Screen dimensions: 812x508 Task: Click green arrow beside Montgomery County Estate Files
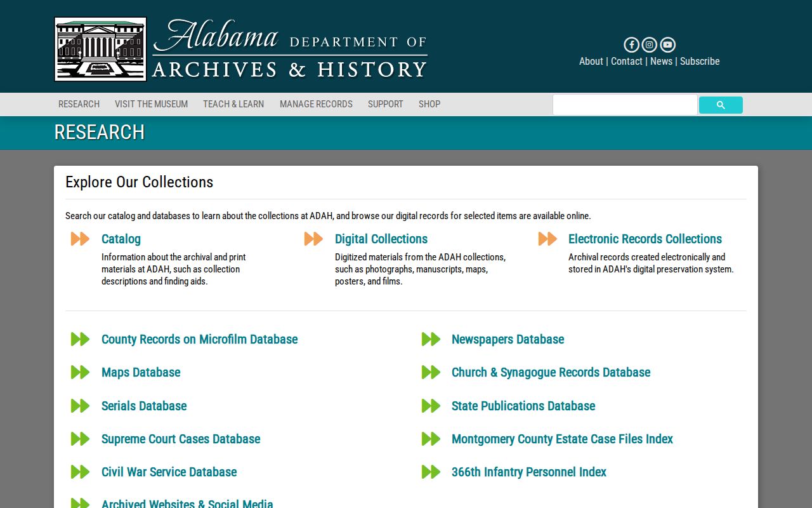(431, 439)
